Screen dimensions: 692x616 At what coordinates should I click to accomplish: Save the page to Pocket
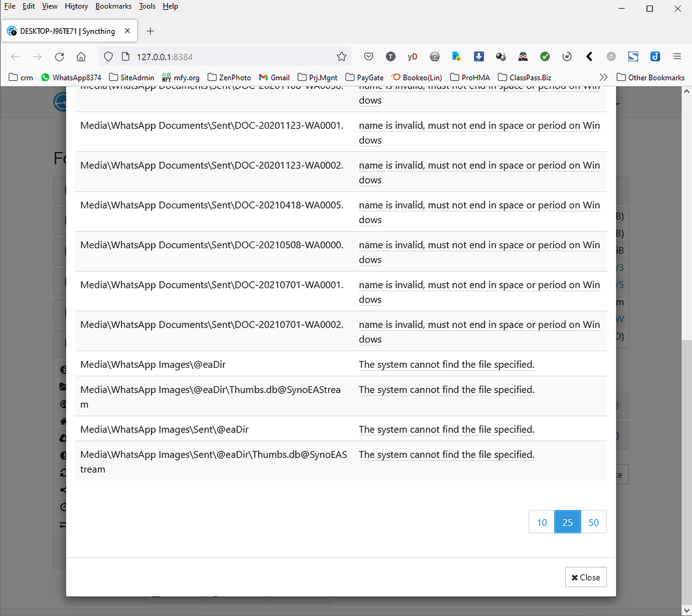[369, 56]
